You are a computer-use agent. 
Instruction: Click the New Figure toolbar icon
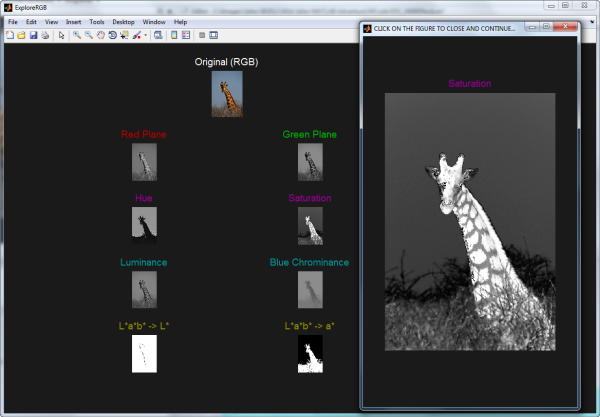click(10, 35)
